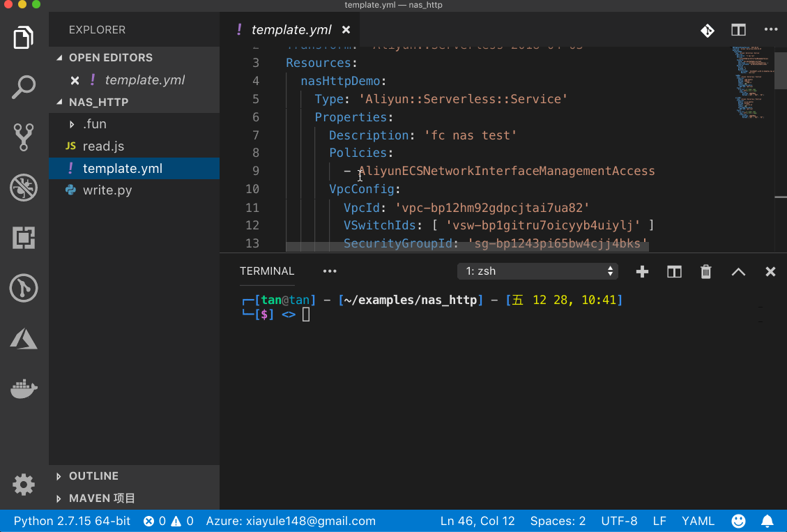
Task: Change language mode via YAML
Action: pyautogui.click(x=698, y=521)
